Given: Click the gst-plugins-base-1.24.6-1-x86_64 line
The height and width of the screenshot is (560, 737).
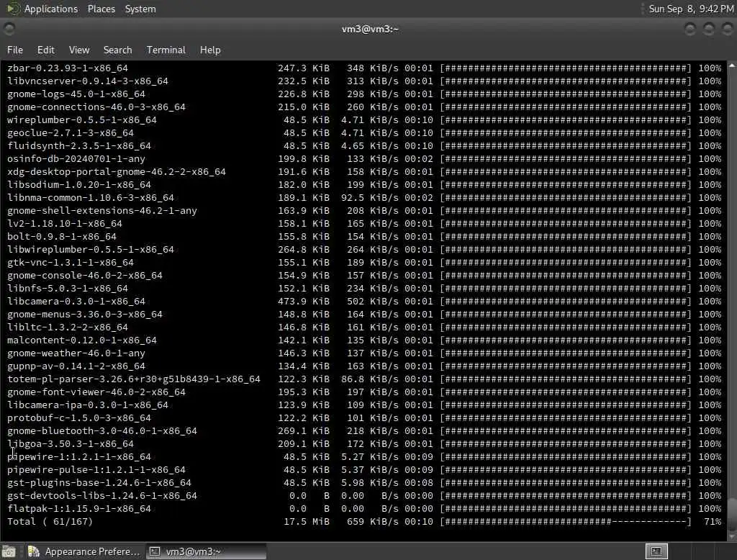Looking at the screenshot, I should point(364,482).
